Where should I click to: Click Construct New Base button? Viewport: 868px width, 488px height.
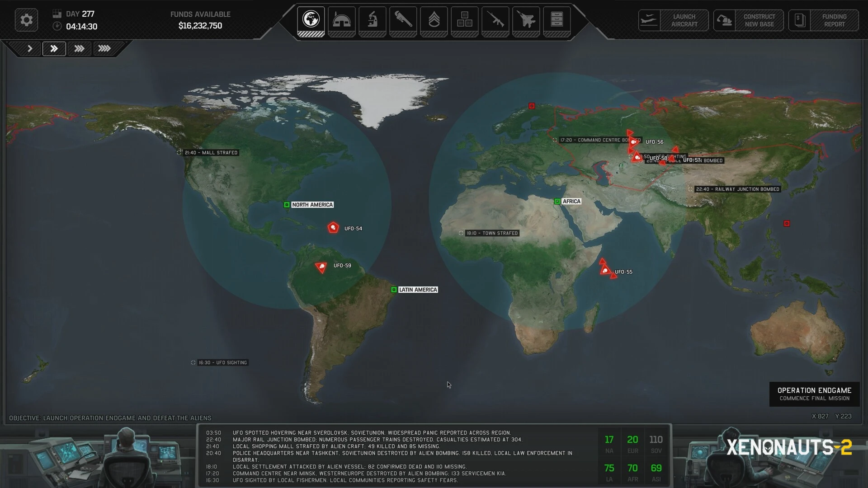point(749,20)
